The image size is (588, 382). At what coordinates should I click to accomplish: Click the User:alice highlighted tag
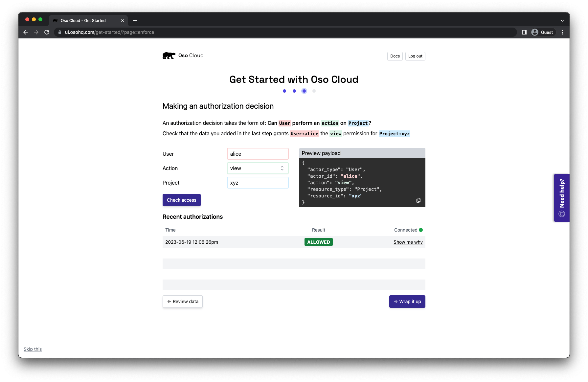305,134
